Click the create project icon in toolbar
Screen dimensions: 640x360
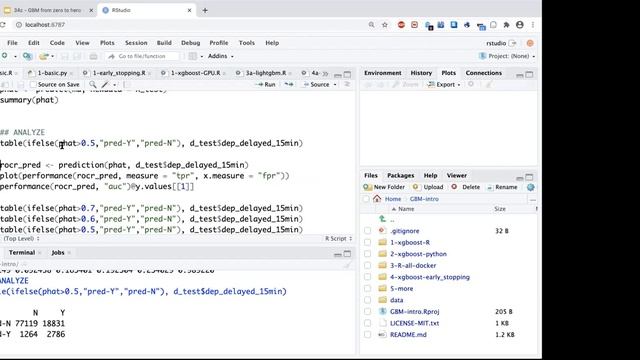(27, 56)
